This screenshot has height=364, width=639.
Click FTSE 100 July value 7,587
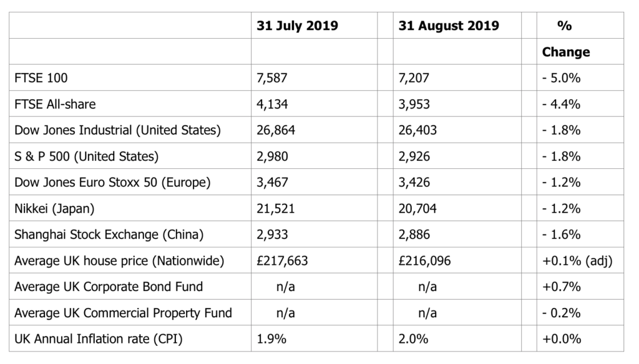tap(272, 78)
